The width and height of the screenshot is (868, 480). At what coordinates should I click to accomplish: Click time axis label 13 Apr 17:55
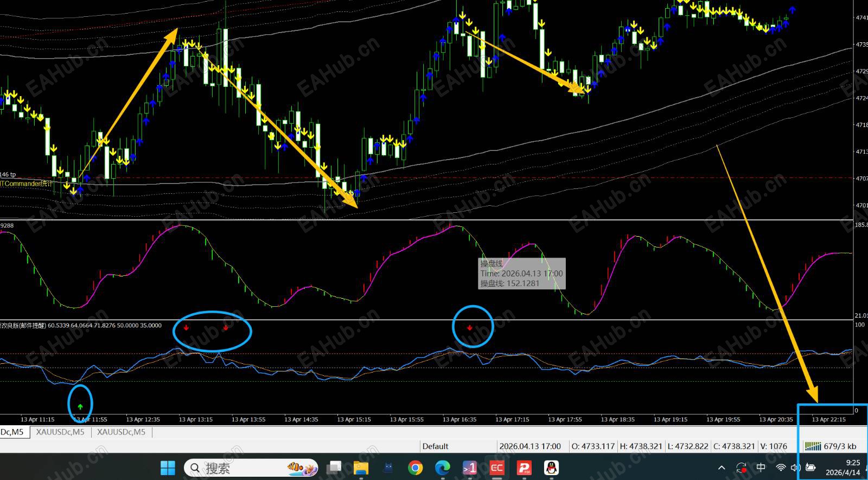[x=565, y=419]
